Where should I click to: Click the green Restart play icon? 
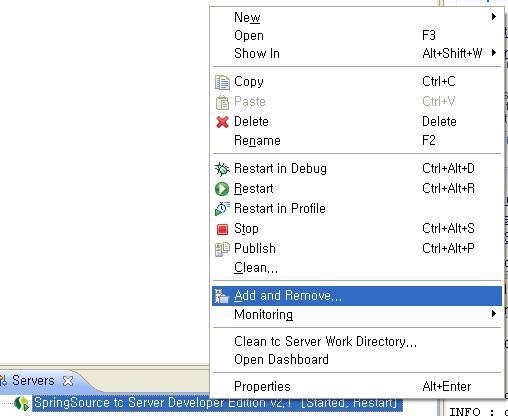coord(222,189)
